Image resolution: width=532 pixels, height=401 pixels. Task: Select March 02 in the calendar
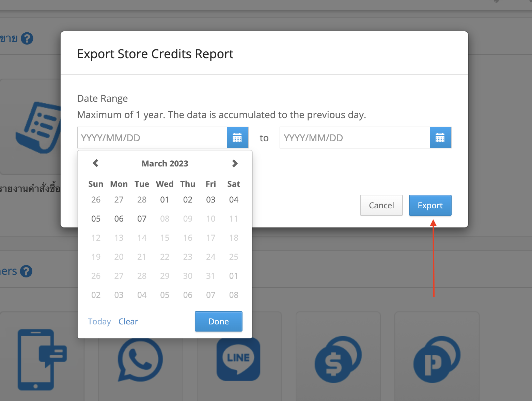(188, 199)
